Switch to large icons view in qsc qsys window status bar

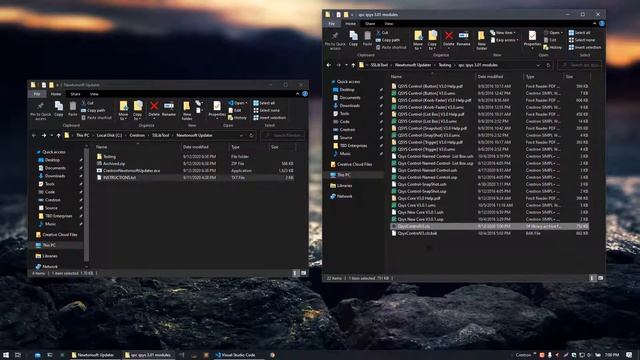(x=600, y=278)
